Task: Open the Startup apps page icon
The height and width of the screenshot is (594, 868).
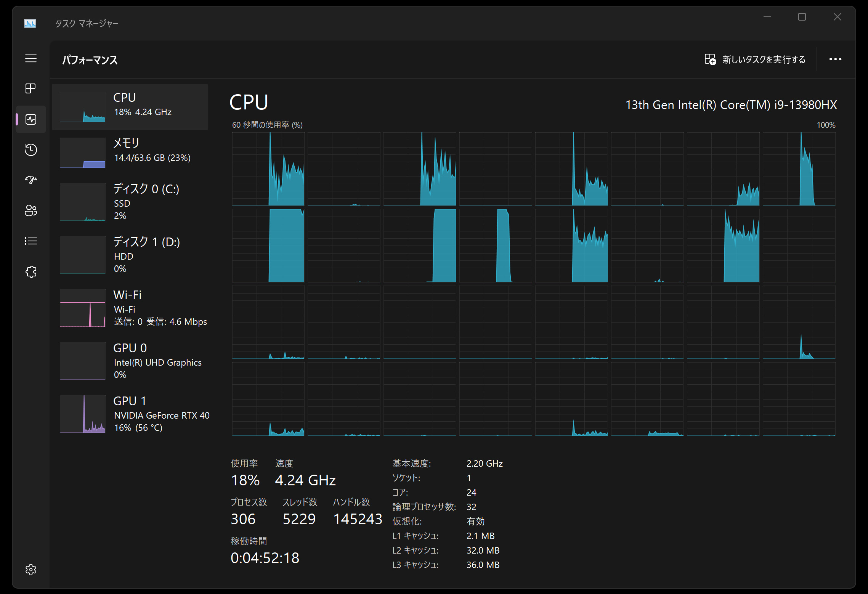Action: 31,180
